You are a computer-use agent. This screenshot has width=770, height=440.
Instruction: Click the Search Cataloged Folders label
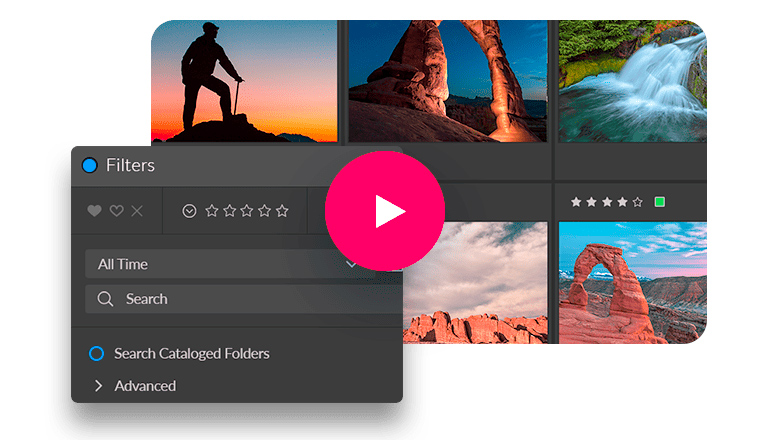tap(191, 353)
